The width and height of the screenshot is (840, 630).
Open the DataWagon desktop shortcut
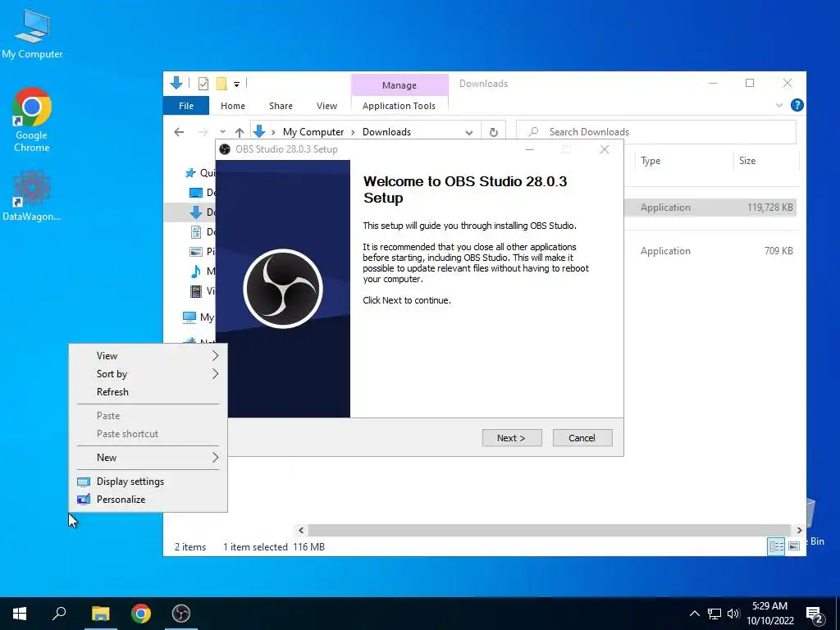tap(32, 195)
